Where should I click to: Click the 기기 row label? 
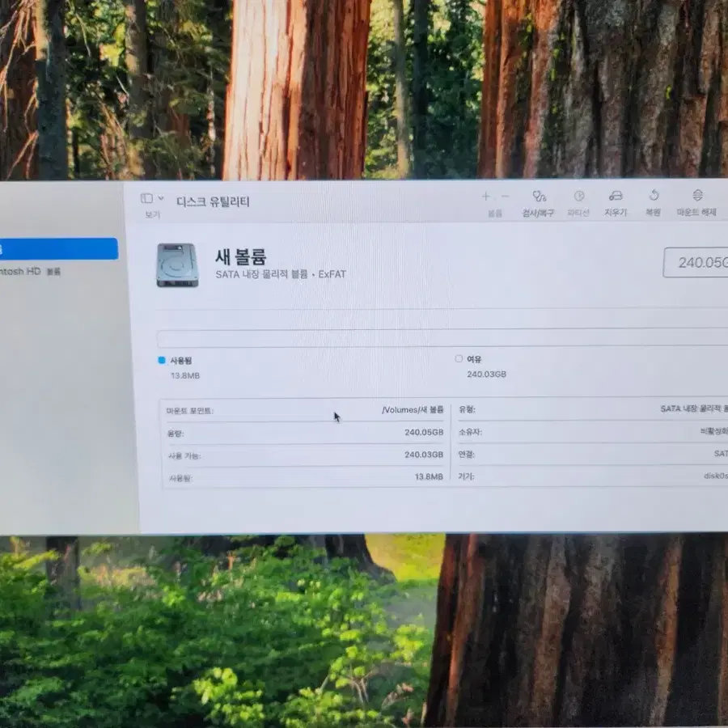(466, 476)
